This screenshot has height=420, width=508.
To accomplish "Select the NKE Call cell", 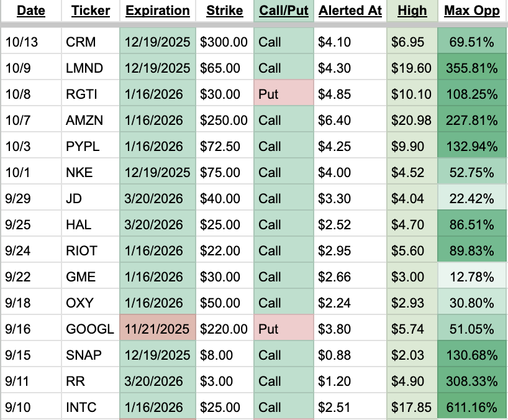I will coord(284,172).
